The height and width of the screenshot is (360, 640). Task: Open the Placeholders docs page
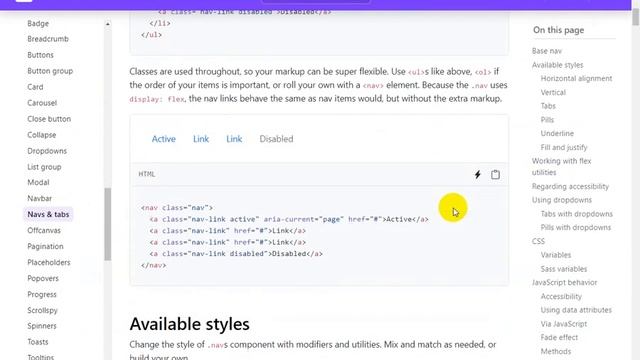49,262
